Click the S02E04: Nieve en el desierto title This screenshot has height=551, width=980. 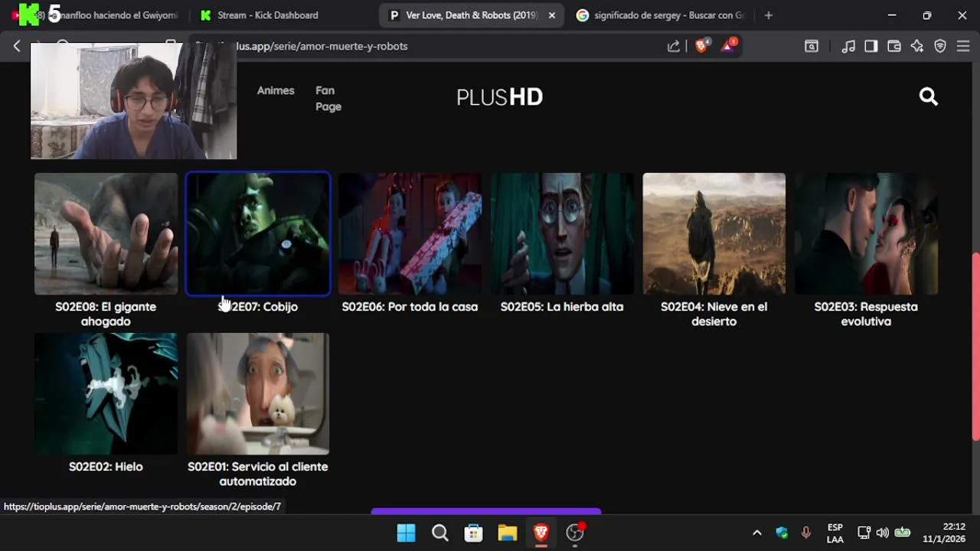pyautogui.click(x=714, y=314)
